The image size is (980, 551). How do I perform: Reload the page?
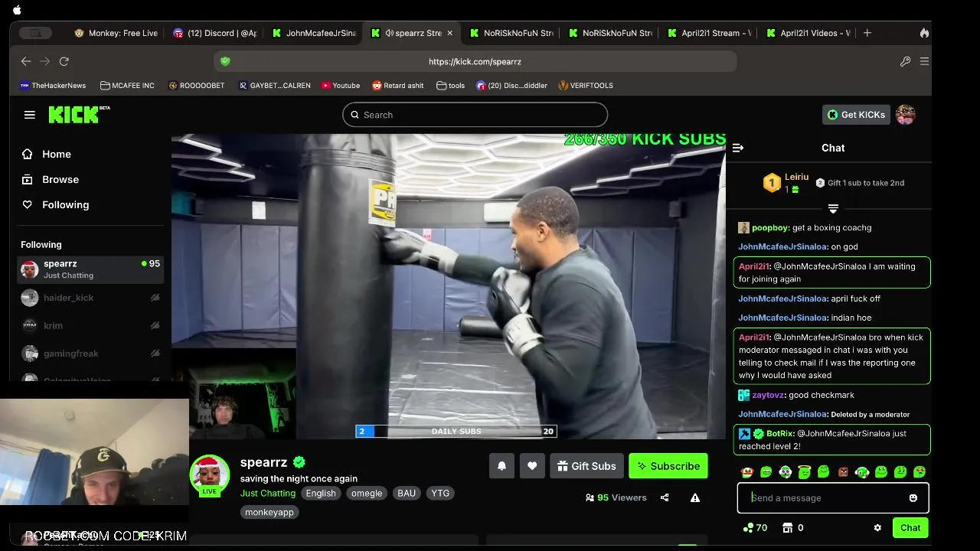coord(64,61)
